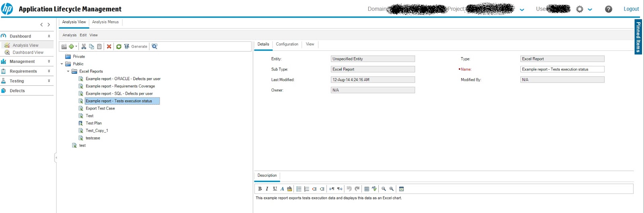
Task: Open the dropdown arrow beside the gear
Action: (x=590, y=10)
